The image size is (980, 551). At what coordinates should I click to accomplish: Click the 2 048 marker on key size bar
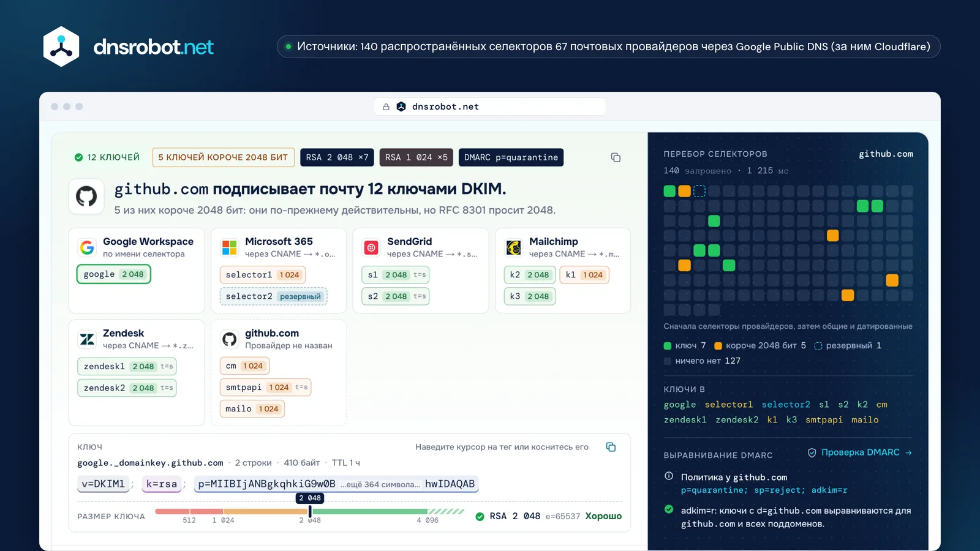point(310,498)
